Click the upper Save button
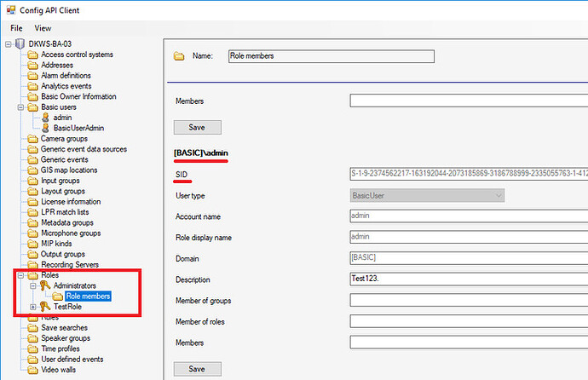 (x=197, y=128)
